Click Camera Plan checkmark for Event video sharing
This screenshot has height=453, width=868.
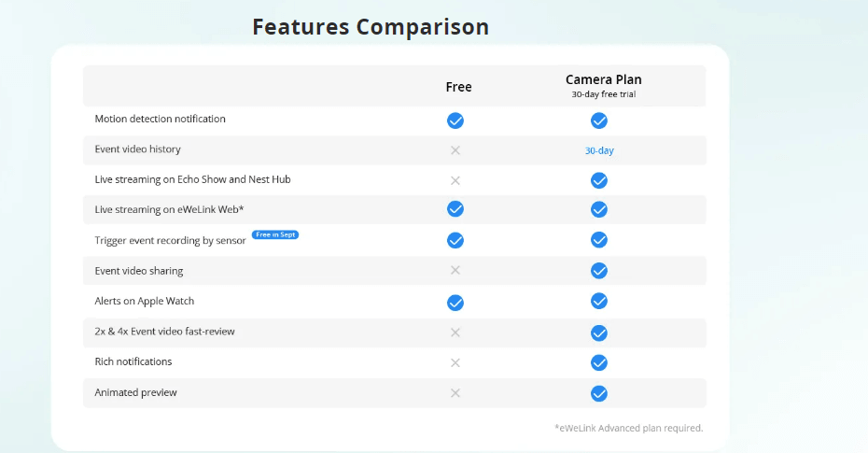(598, 270)
